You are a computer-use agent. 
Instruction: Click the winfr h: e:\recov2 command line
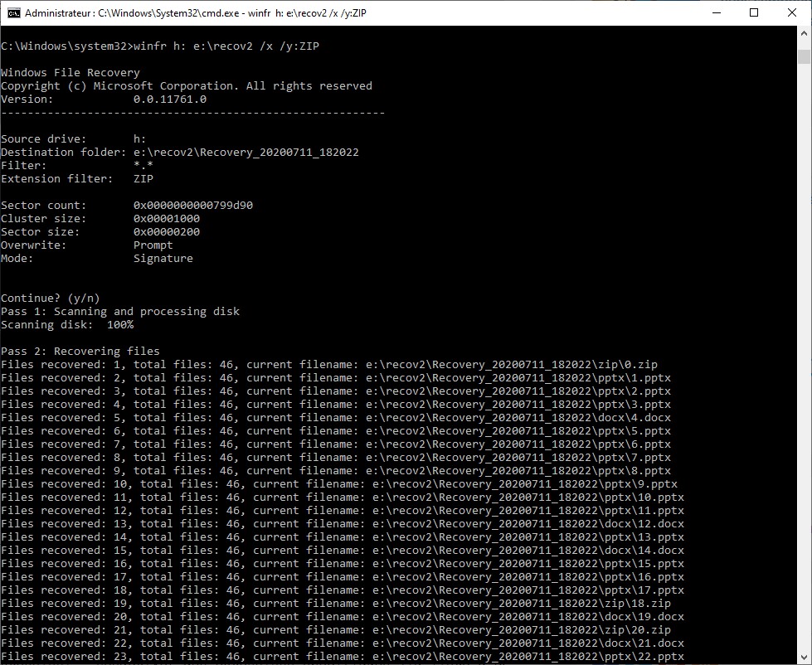coord(160,46)
